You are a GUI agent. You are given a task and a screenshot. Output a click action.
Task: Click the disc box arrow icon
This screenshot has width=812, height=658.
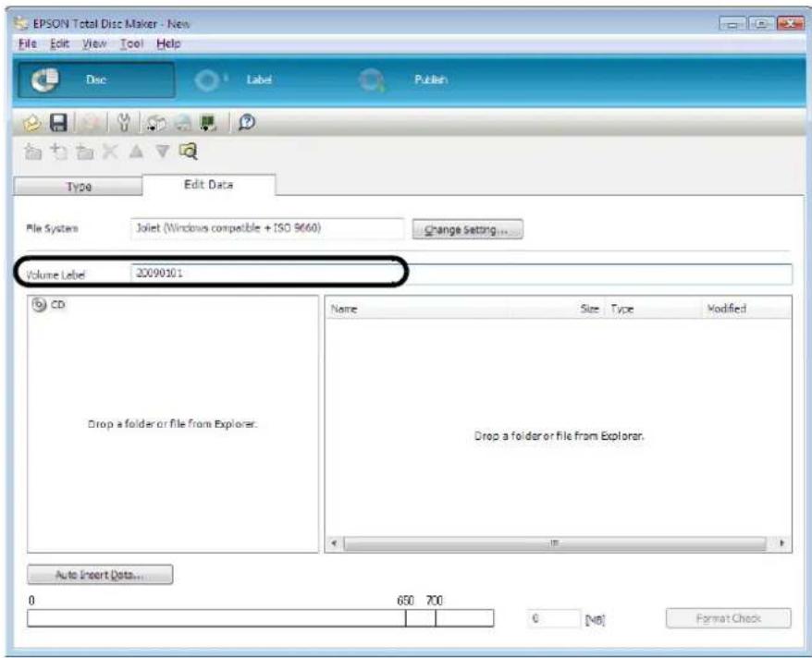(x=156, y=123)
